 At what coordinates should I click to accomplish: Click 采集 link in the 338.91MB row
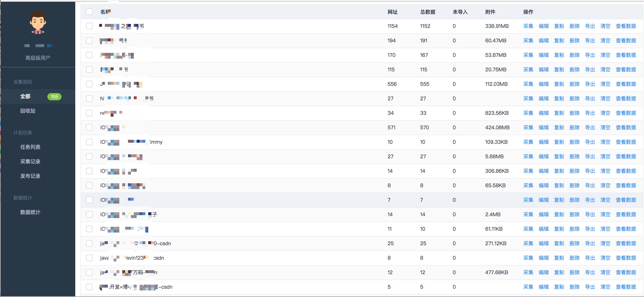tap(528, 26)
